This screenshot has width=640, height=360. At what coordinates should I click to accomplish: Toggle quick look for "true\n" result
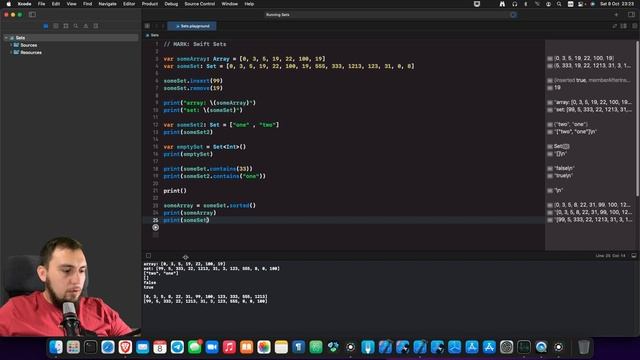[x=550, y=176]
